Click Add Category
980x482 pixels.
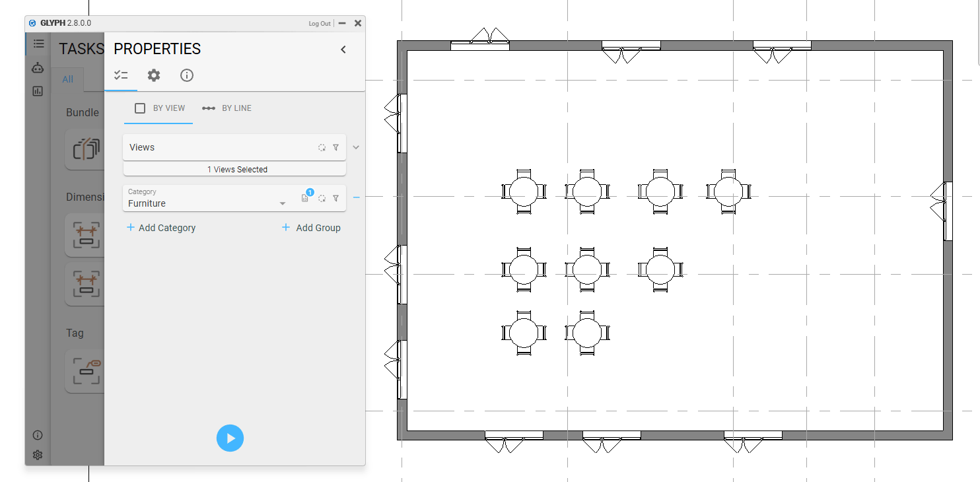point(161,228)
